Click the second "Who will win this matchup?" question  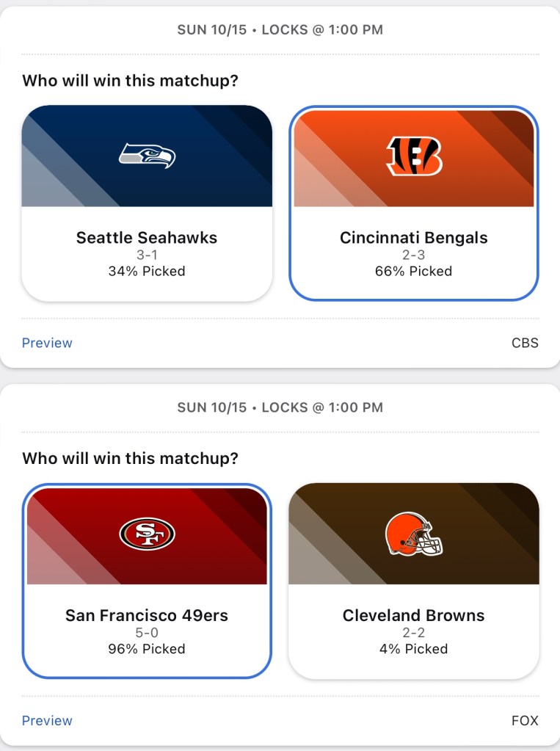click(x=131, y=459)
